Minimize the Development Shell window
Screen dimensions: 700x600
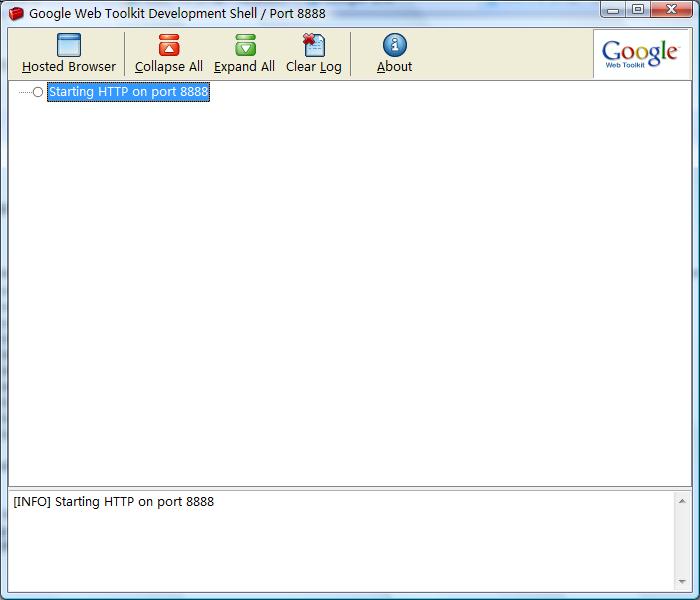[613, 9]
